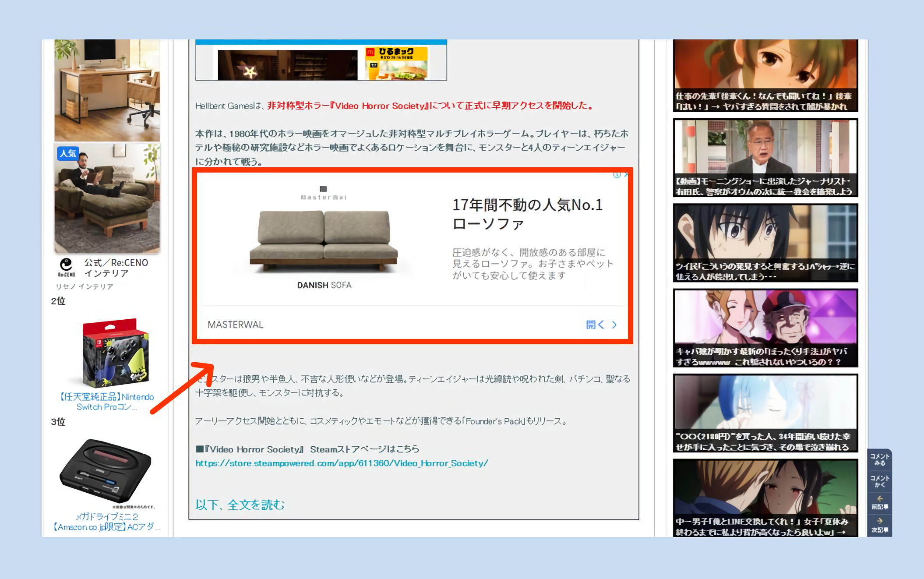Click the MASTERWAL advertiser name
Image resolution: width=924 pixels, height=579 pixels.
[236, 325]
